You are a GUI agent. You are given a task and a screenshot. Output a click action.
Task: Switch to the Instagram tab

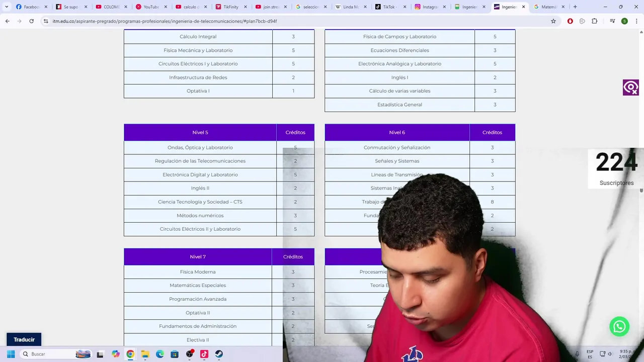[430, 7]
